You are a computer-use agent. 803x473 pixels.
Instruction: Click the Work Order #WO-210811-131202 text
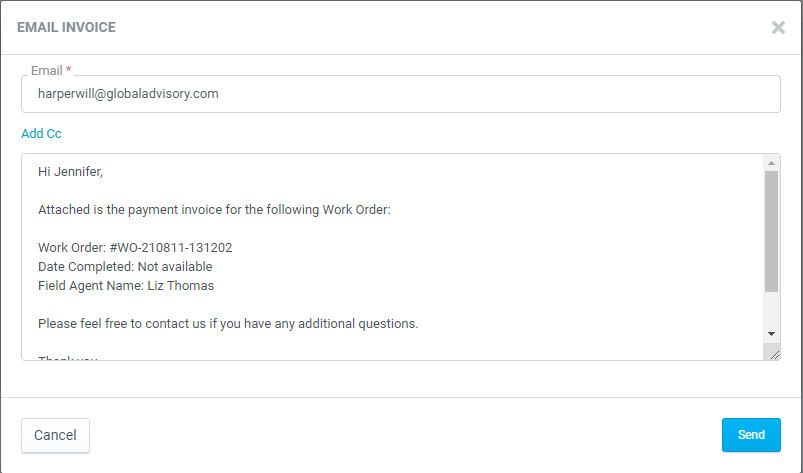pyautogui.click(x=135, y=248)
